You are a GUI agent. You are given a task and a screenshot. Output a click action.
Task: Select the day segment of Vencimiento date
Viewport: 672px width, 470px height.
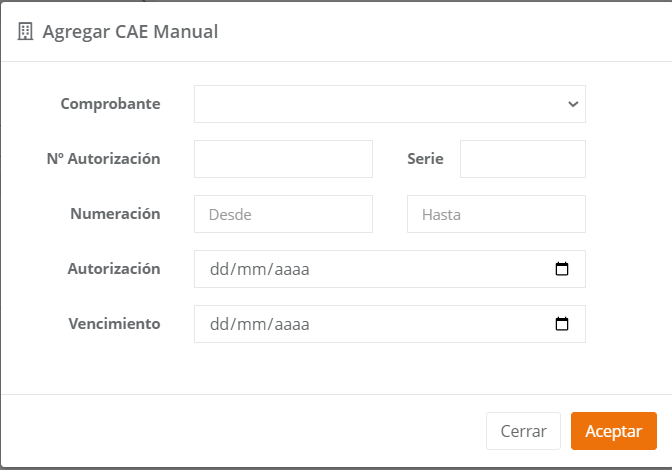219,324
